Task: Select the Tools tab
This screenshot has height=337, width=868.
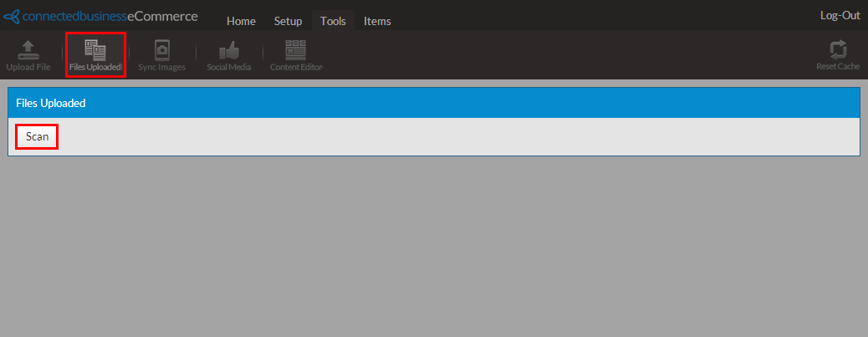Action: point(333,21)
